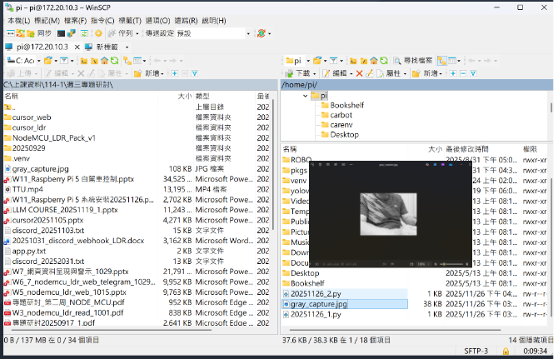Click the remote select files plus icon
The width and height of the screenshot is (554, 360).
pyautogui.click(x=453, y=73)
